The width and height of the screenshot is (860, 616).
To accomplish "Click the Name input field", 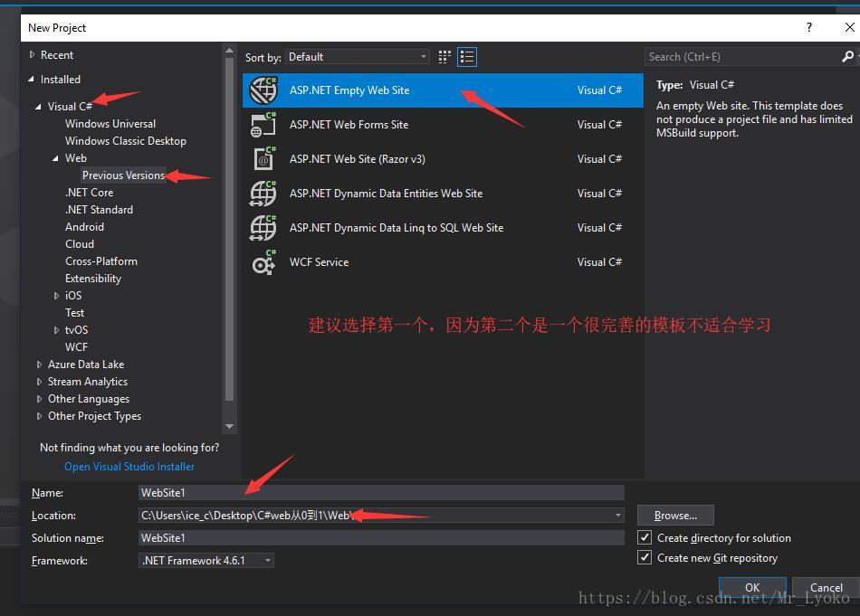I will point(381,493).
